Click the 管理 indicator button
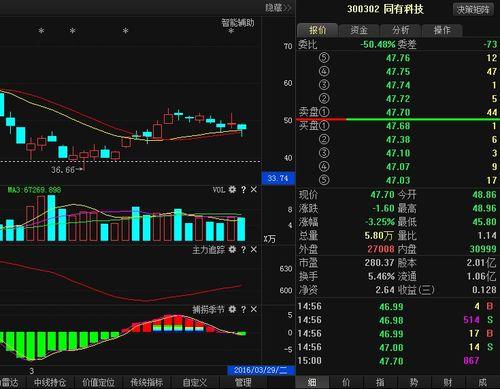The height and width of the screenshot is (389, 500). (x=243, y=382)
